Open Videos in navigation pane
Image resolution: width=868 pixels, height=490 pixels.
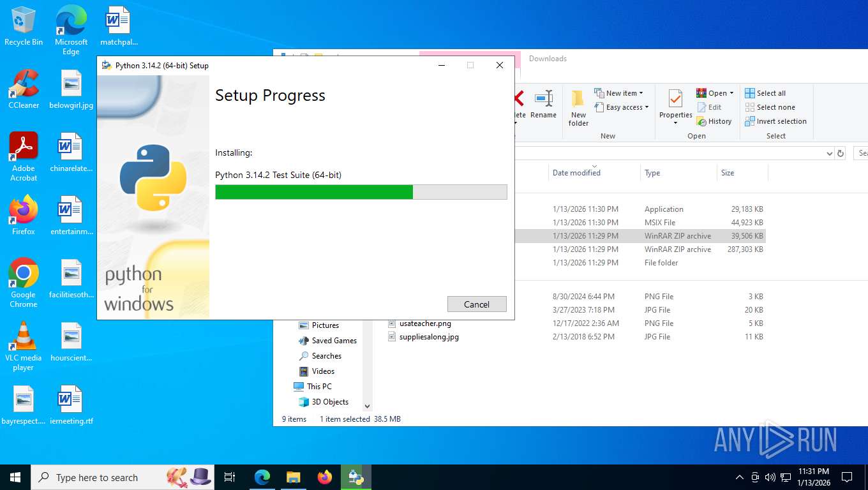pyautogui.click(x=317, y=371)
